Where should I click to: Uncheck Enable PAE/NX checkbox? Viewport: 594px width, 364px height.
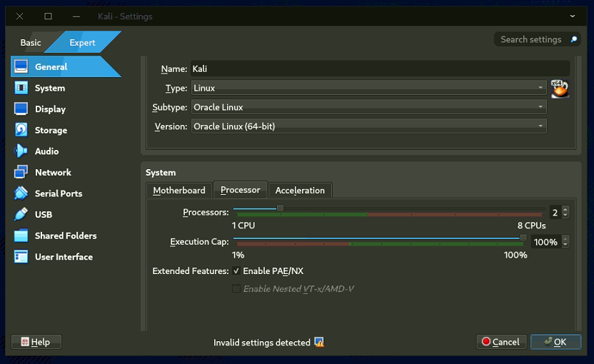tap(236, 271)
